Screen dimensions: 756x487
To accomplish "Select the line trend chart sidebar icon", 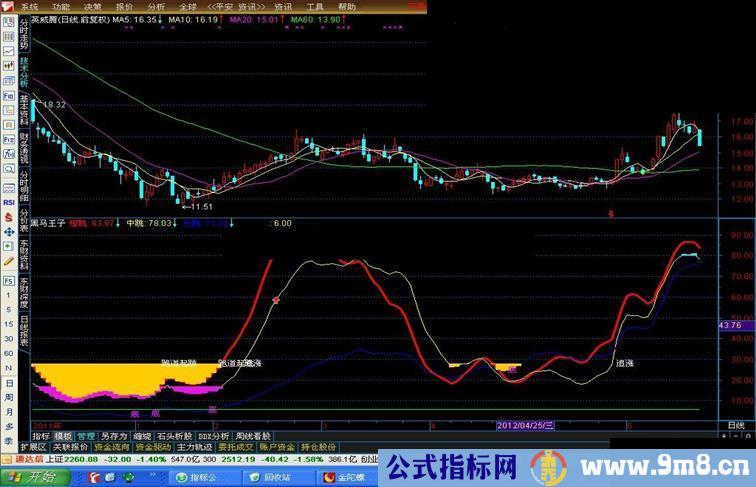I will click(9, 51).
